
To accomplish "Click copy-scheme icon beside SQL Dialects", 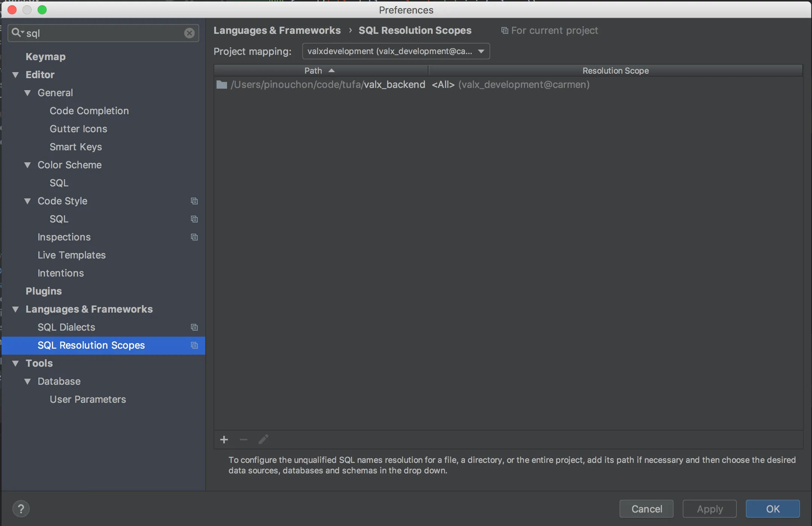I will [194, 327].
